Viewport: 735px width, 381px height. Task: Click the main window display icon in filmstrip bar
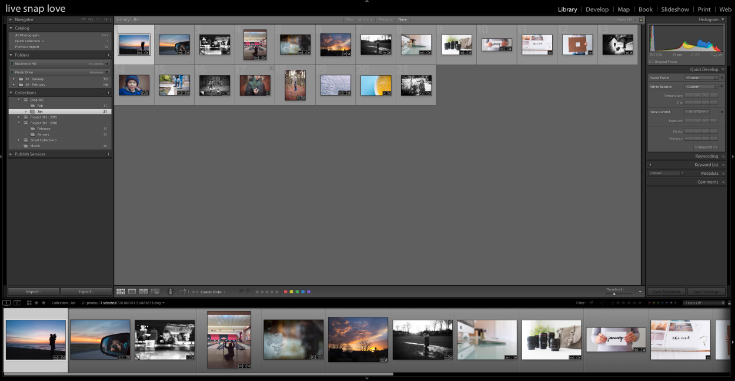7,303
